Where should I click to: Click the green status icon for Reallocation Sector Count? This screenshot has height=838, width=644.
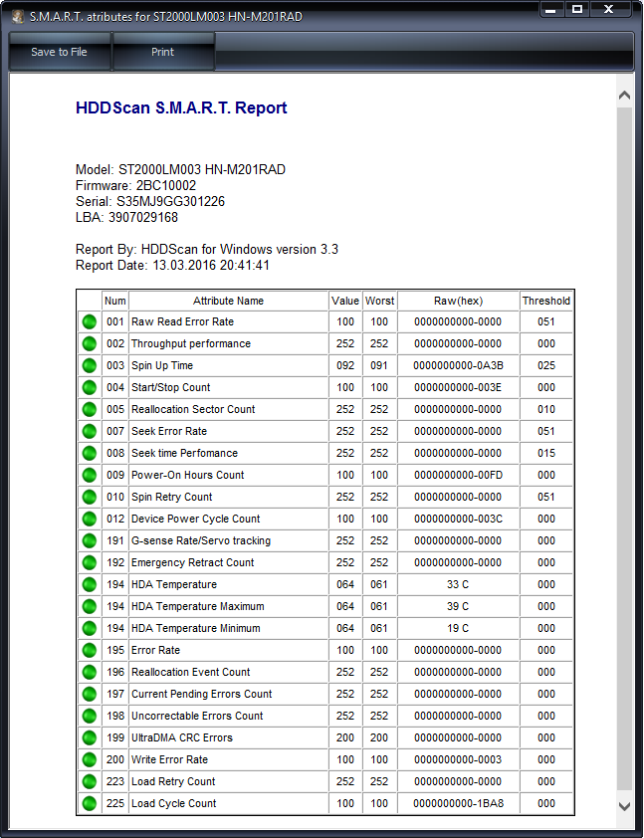pos(90,409)
